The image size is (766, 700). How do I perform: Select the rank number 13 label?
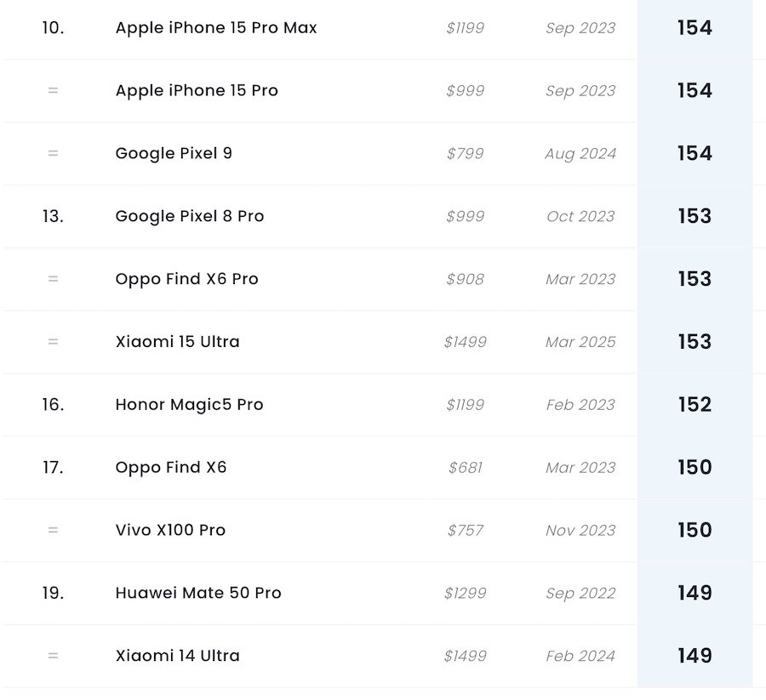coord(53,217)
